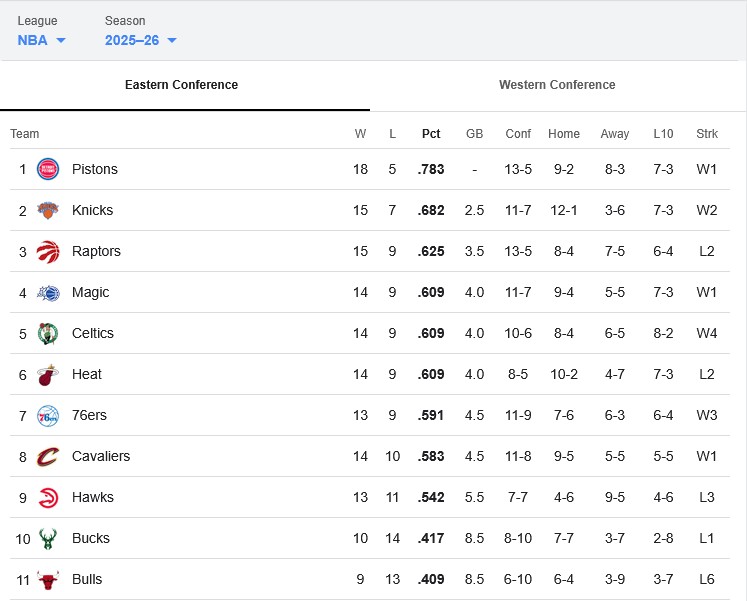
Task: Click the Celtics 10-6 conference record
Action: [518, 333]
